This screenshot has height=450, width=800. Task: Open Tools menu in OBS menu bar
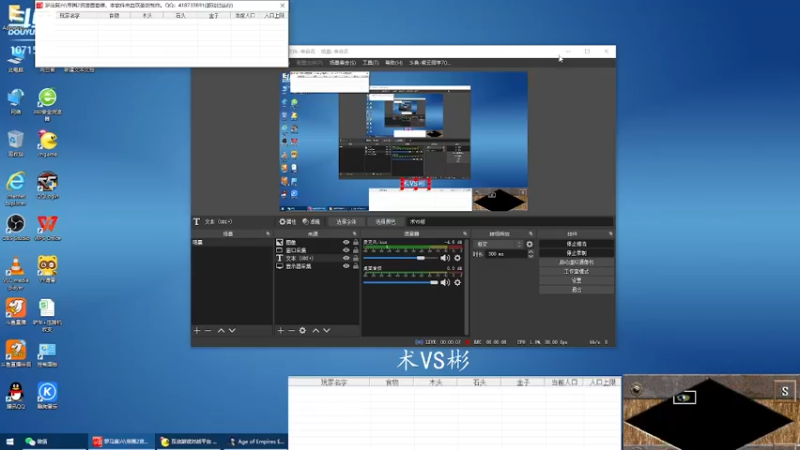point(370,63)
